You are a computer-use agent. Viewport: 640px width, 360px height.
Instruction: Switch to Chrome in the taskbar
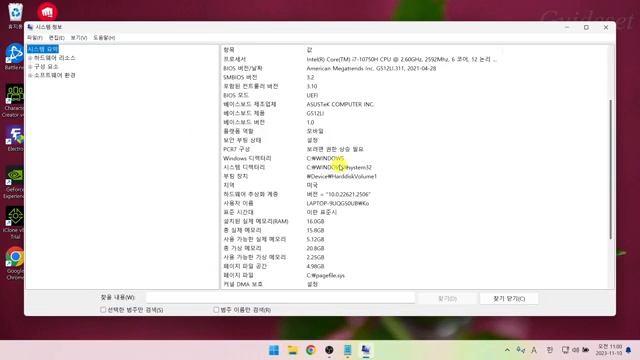pyautogui.click(x=311, y=350)
